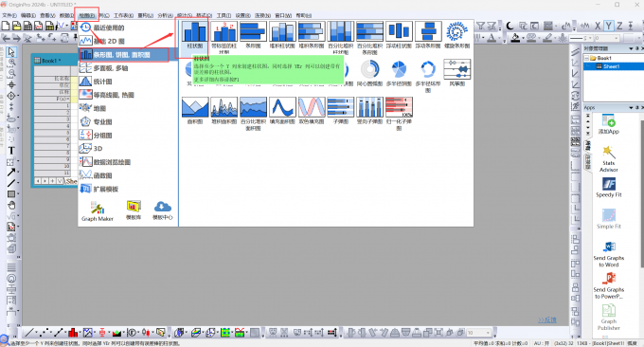Select Sheet1 in object manager
Image resolution: width=644 pixels, height=347 pixels.
click(x=611, y=66)
